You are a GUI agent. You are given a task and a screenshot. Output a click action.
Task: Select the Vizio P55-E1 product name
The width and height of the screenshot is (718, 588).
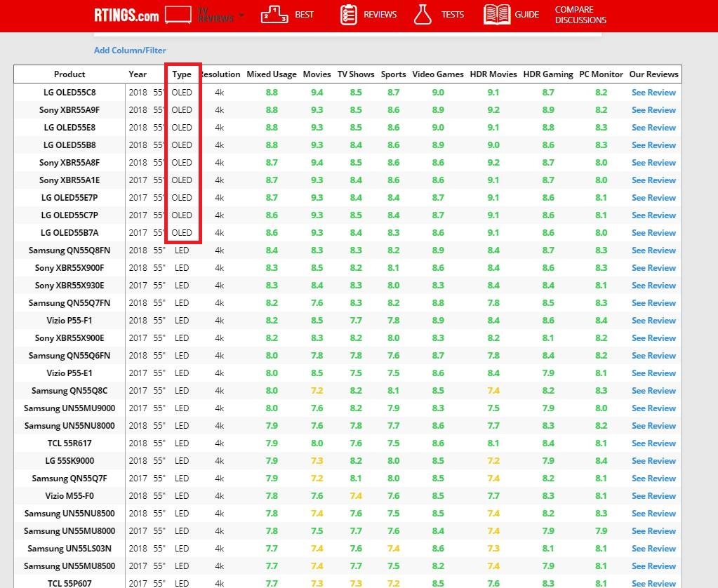click(69, 373)
